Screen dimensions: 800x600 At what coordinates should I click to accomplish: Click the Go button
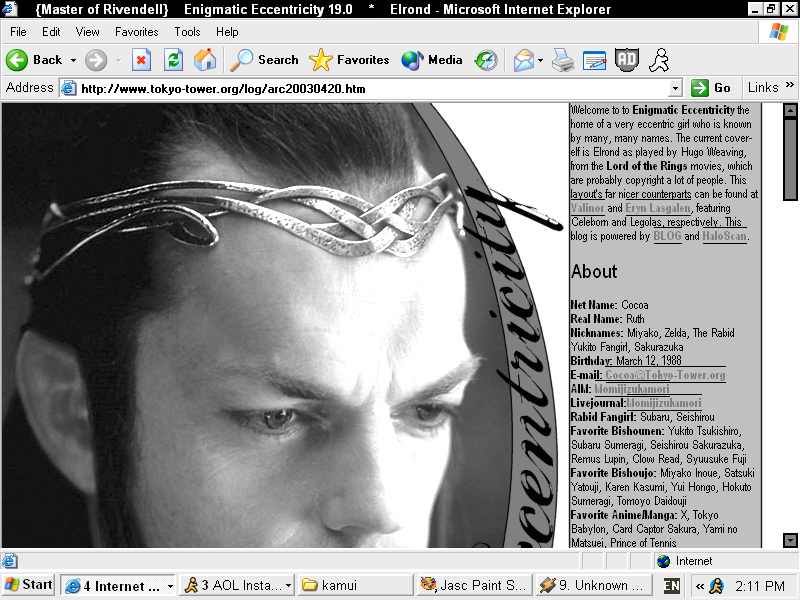click(711, 88)
